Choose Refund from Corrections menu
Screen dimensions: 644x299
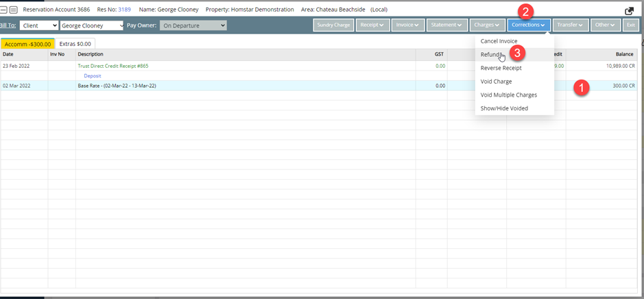tap(490, 55)
